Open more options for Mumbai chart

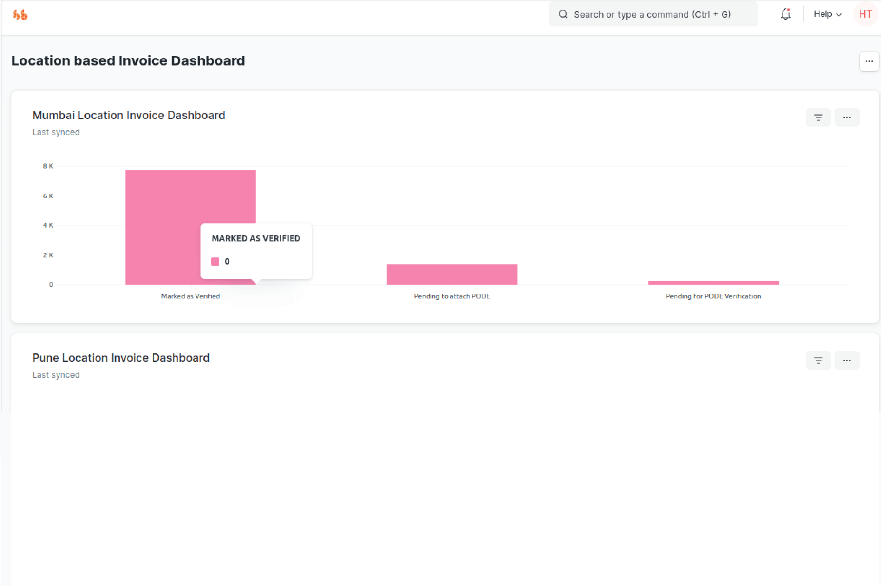click(846, 118)
